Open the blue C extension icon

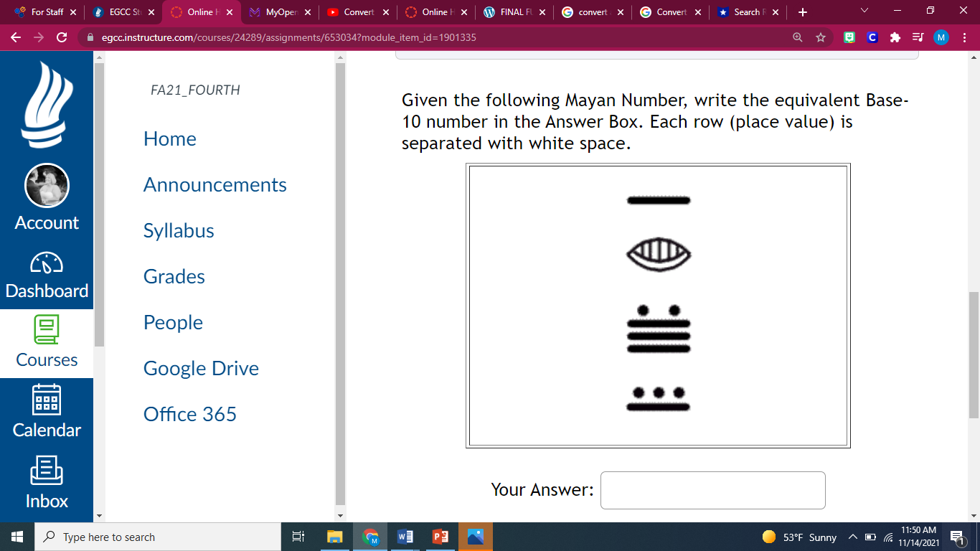click(x=872, y=37)
